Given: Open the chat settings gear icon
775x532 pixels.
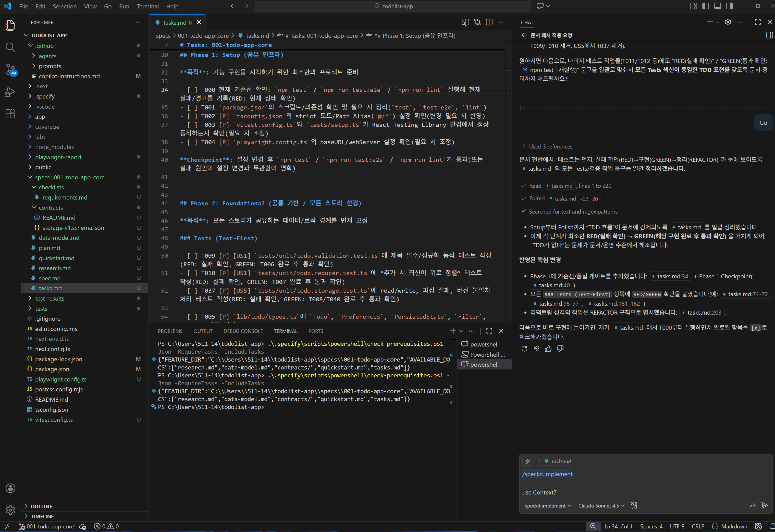Looking at the screenshot, I should click(728, 22).
